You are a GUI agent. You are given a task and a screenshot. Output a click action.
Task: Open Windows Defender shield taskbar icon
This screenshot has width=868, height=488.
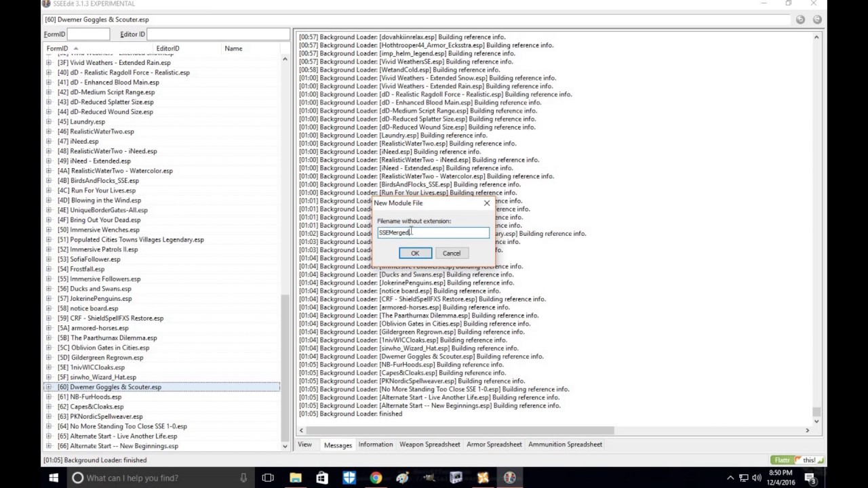pyautogui.click(x=349, y=478)
